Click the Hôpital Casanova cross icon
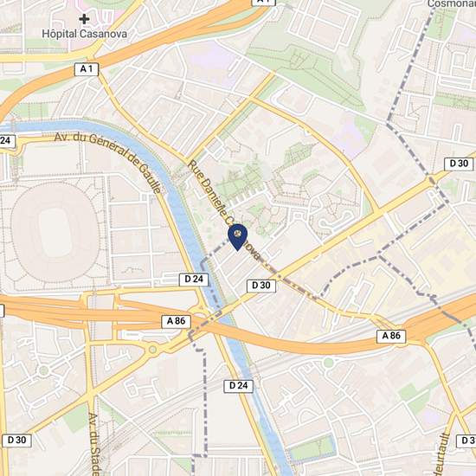This screenshot has width=476, height=476. (84, 19)
